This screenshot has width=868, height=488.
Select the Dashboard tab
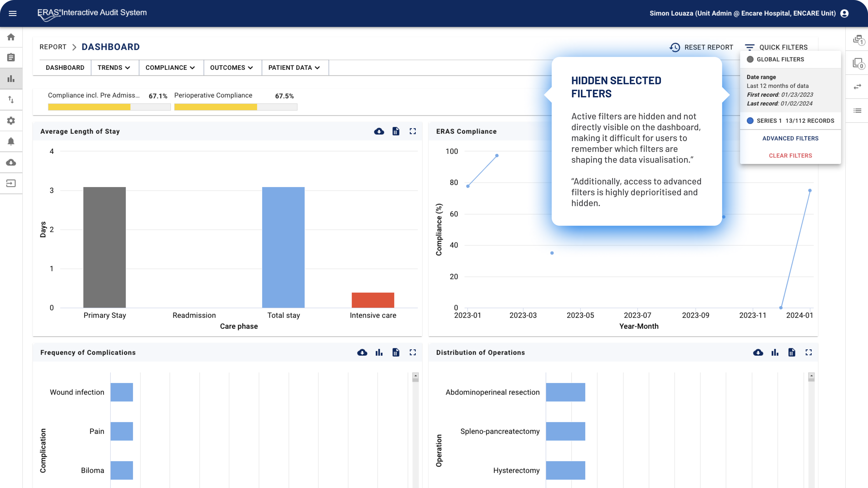pyautogui.click(x=65, y=68)
